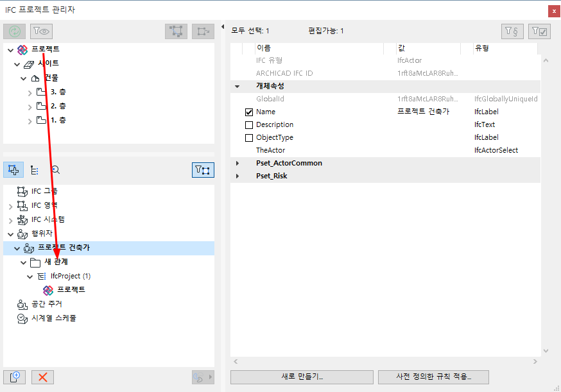Collapse the 프로젝트 건축가 node
Viewport: 561px width, 392px height.
17,248
